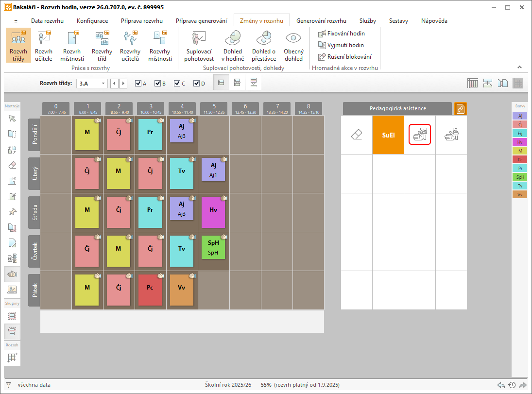This screenshot has width=532, height=394.
Task: Click the Rozsah grid tool icon
Action: [12, 358]
